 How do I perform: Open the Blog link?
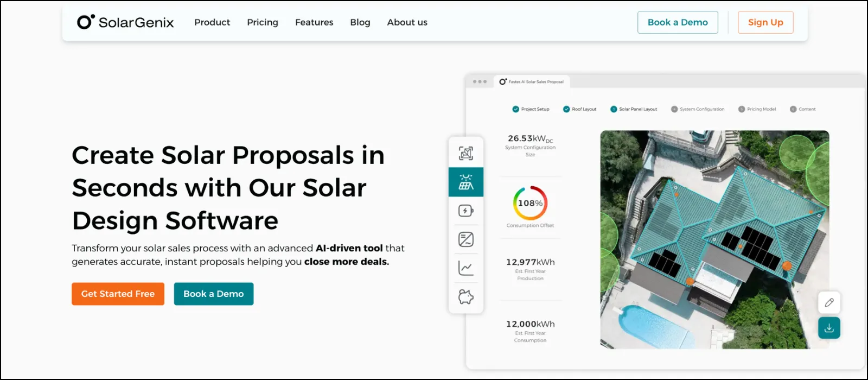click(360, 22)
